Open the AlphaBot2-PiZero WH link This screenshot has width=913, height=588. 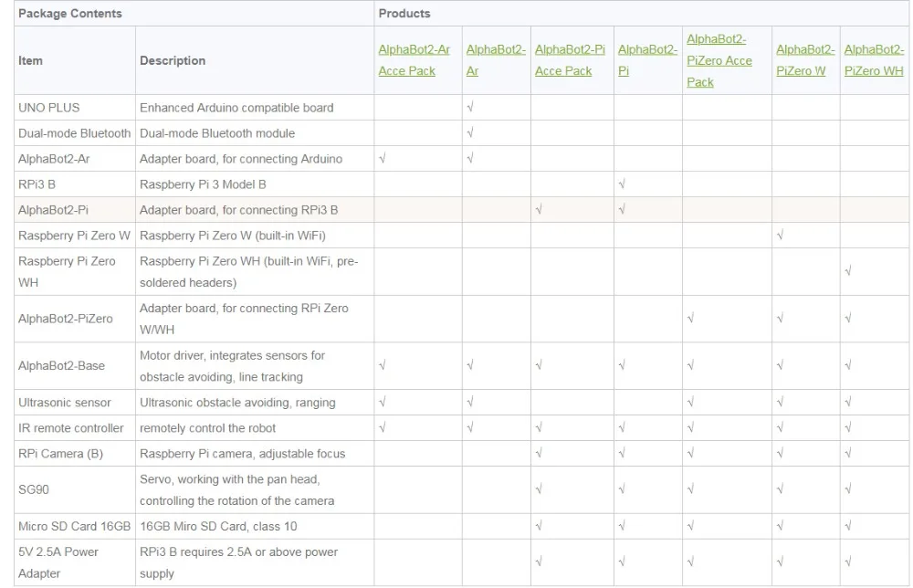pos(874,60)
